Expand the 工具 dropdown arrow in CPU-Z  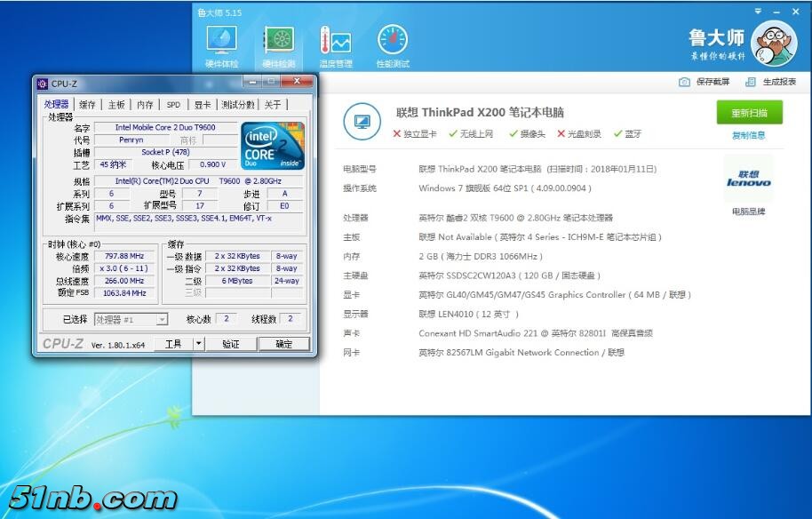[x=199, y=343]
